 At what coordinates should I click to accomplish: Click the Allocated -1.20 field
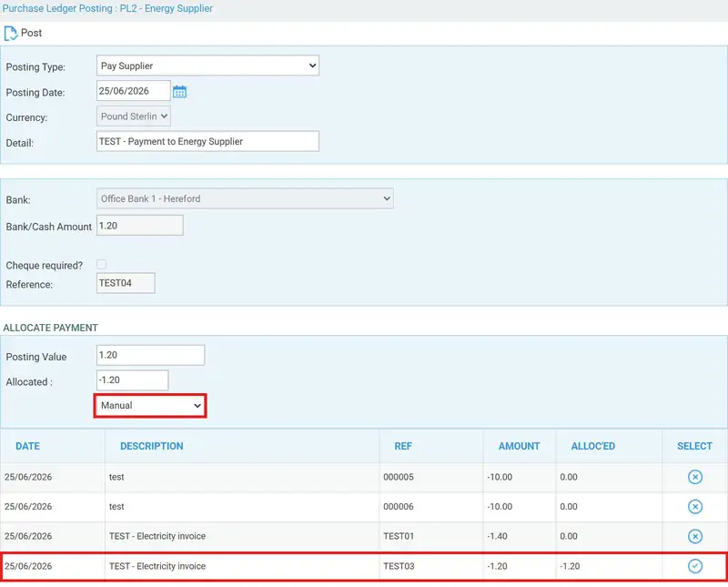[x=132, y=380]
